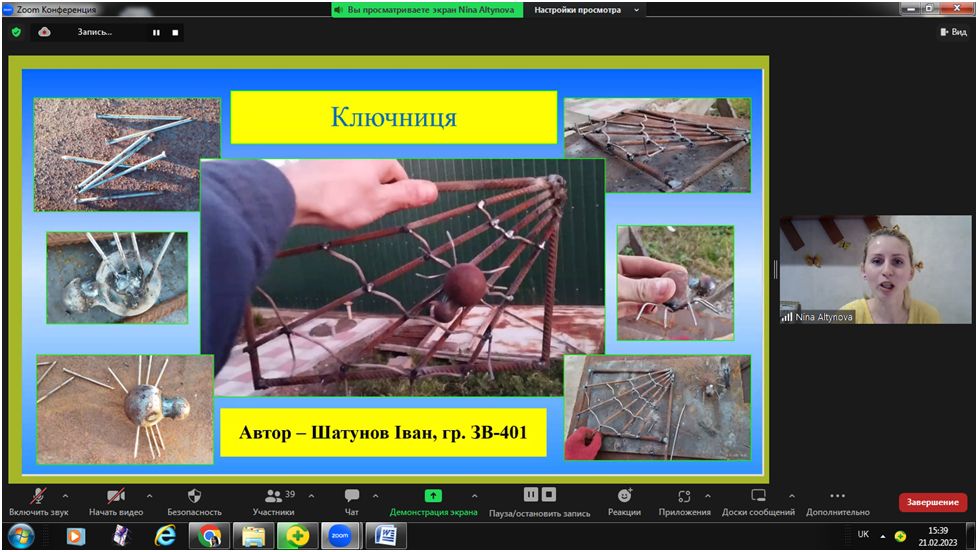
Task: Open the Реакции smiley menu
Action: pyautogui.click(x=624, y=501)
